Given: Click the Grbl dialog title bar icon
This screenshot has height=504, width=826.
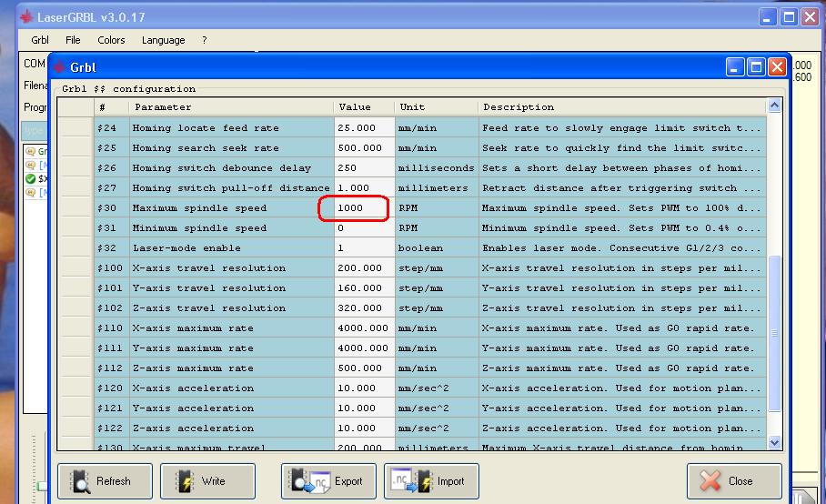Looking at the screenshot, I should [59, 67].
